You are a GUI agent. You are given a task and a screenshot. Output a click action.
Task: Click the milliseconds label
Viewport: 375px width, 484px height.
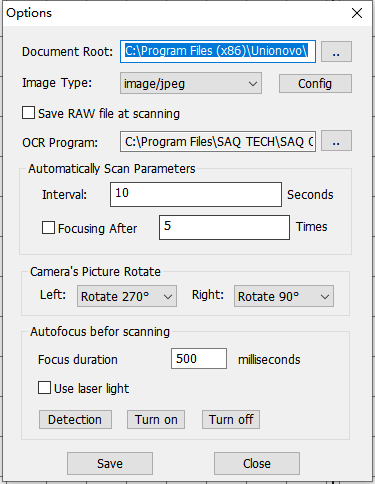point(269,360)
